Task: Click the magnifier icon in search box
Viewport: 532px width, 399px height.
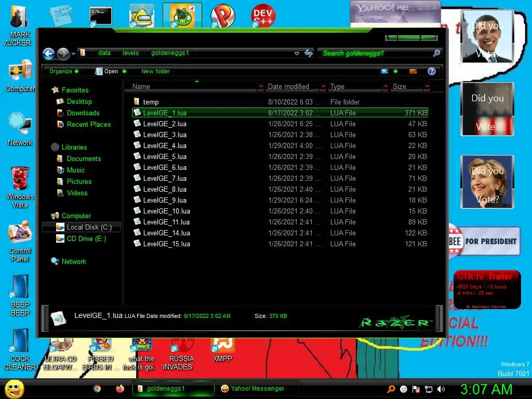Action: coord(436,53)
